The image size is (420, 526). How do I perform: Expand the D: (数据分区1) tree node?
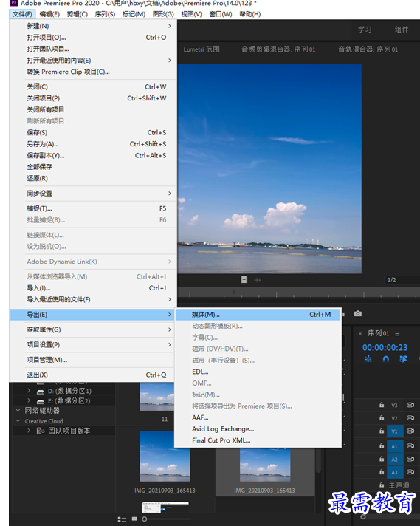click(29, 391)
